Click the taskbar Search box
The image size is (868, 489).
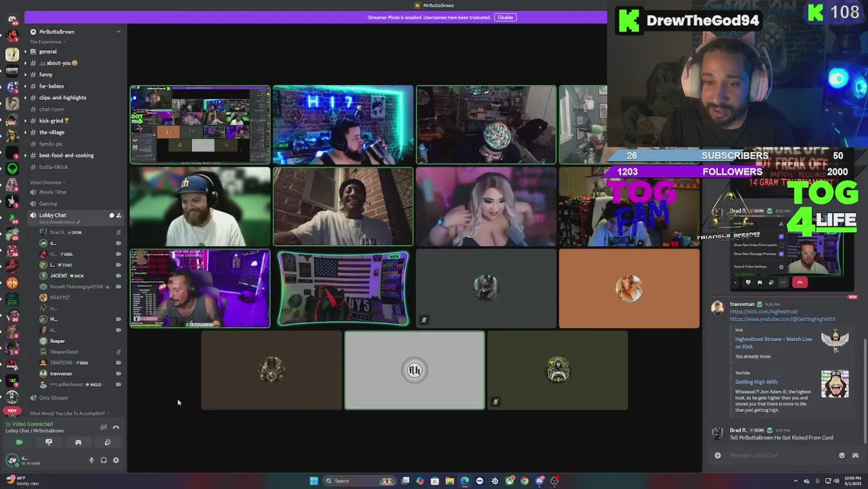tap(360, 481)
